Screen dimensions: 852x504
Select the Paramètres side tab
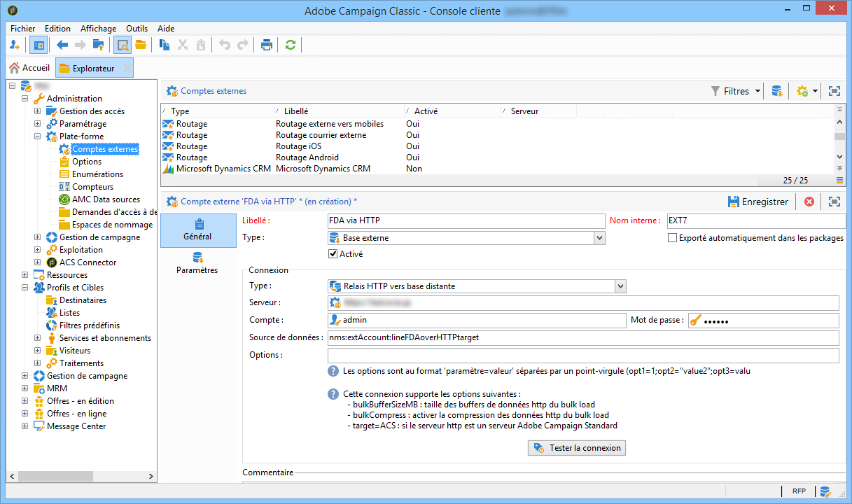click(198, 264)
